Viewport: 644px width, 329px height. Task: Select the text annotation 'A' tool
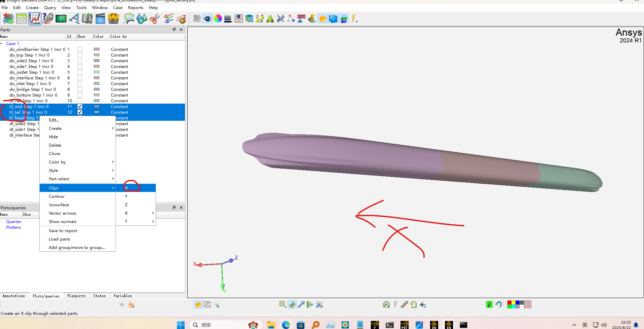point(74,19)
